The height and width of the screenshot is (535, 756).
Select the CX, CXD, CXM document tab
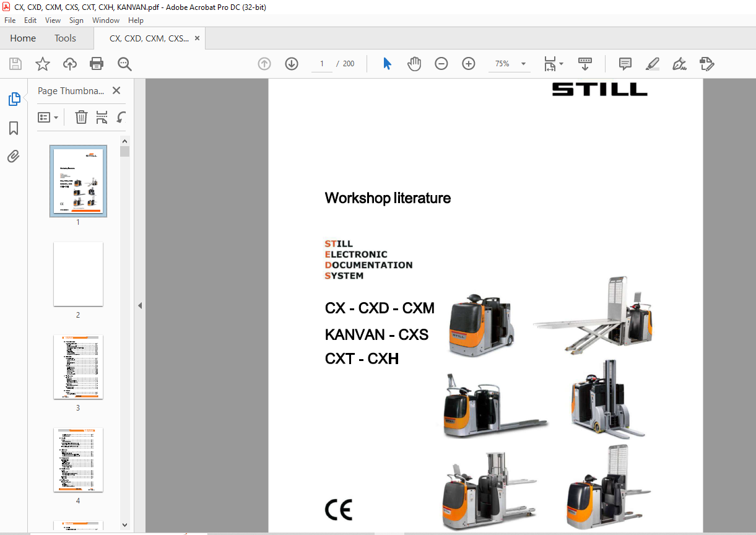tap(149, 38)
